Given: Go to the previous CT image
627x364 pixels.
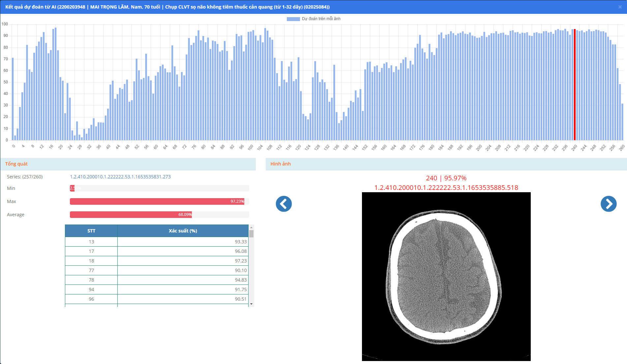Looking at the screenshot, I should coord(284,204).
